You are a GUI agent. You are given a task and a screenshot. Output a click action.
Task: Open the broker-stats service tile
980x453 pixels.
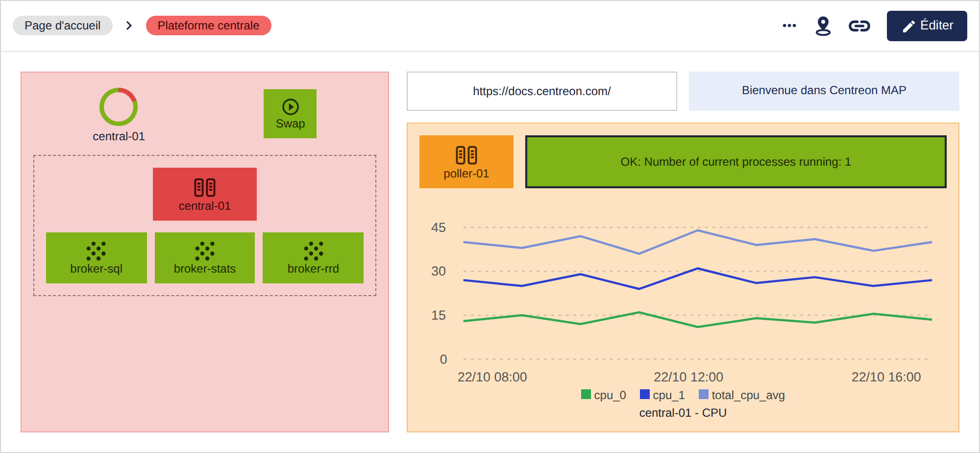[x=205, y=258]
